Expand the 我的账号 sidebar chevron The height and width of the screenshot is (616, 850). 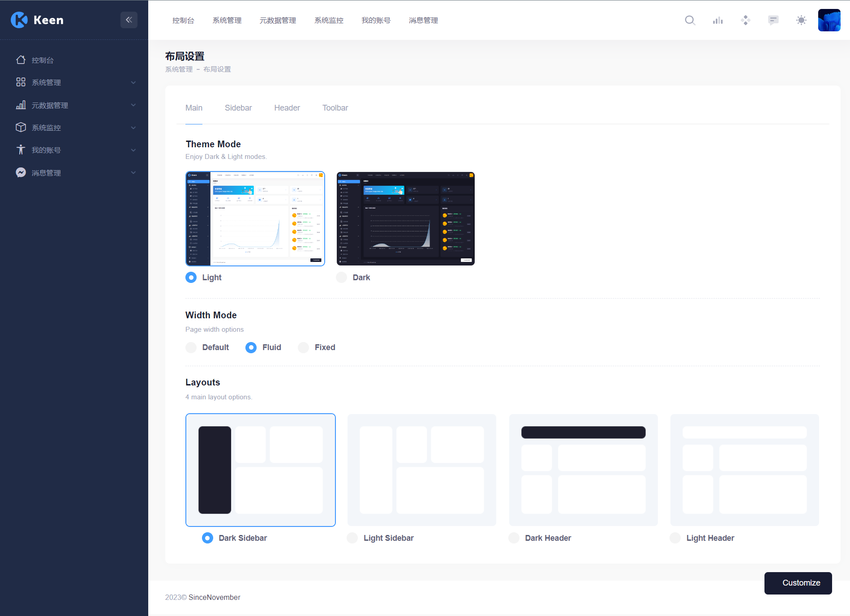(x=133, y=150)
